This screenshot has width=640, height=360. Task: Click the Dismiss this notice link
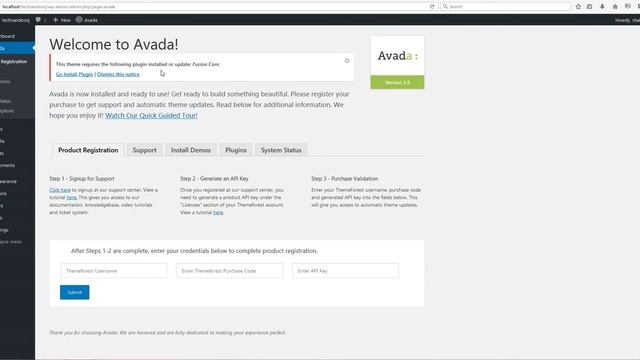click(x=118, y=74)
